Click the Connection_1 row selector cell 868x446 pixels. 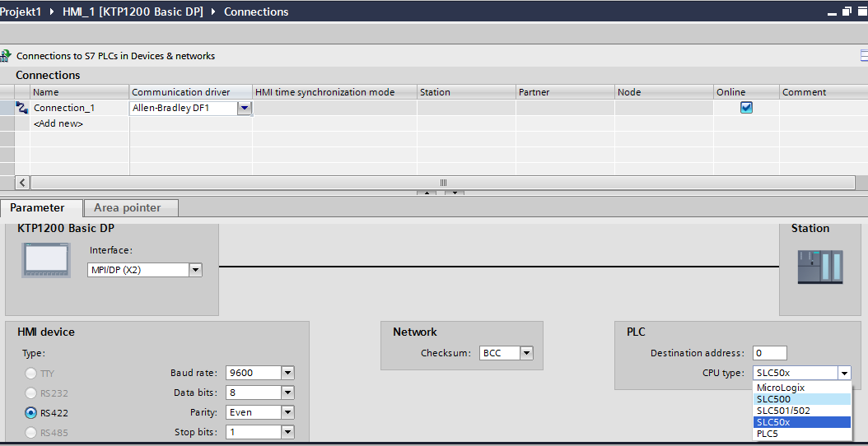pos(7,109)
